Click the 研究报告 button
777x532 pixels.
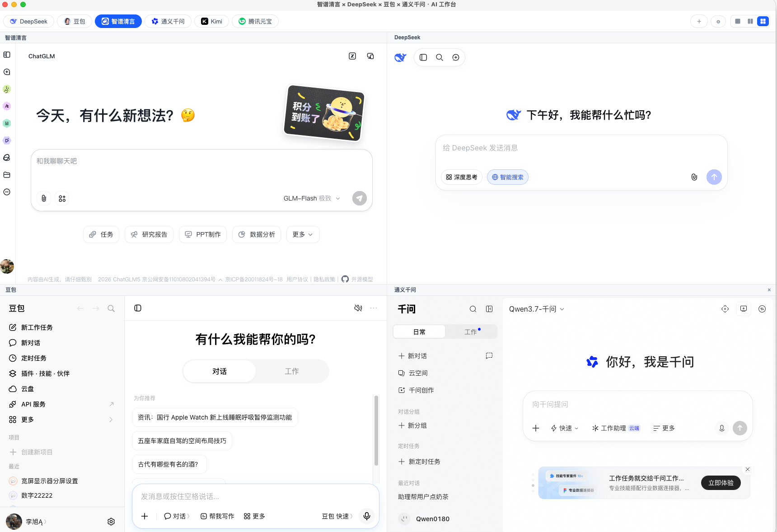point(149,234)
